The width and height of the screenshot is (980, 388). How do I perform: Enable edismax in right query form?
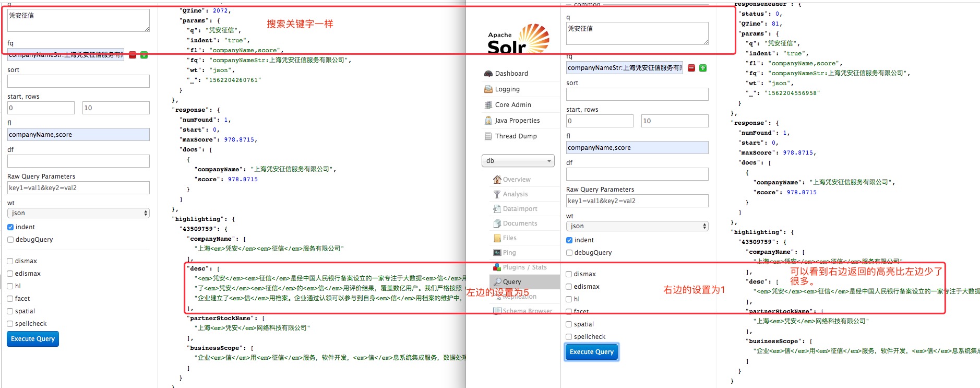pyautogui.click(x=569, y=287)
